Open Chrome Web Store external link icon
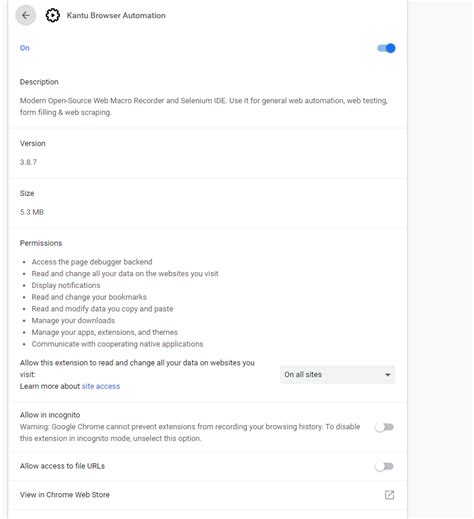Screen dimensions: 474x519 tap(389, 495)
